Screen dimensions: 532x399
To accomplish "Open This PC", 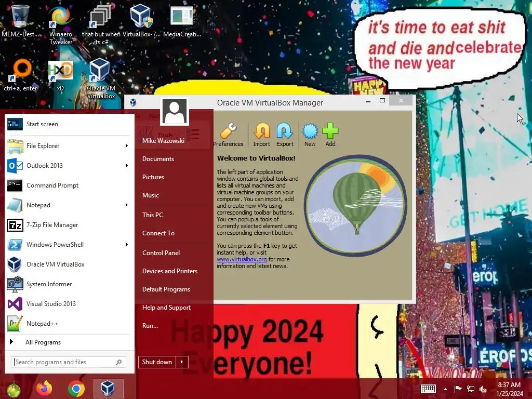I will pos(153,215).
